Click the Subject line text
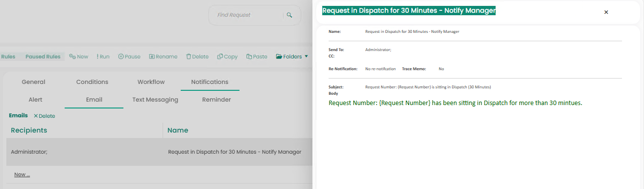This screenshot has height=189, width=644. click(x=428, y=87)
